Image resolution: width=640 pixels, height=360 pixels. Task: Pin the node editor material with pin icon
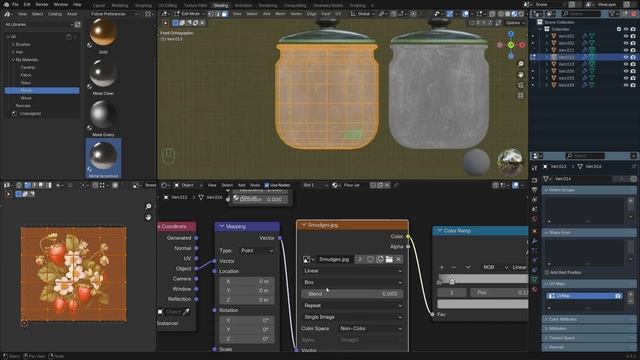pos(396,185)
